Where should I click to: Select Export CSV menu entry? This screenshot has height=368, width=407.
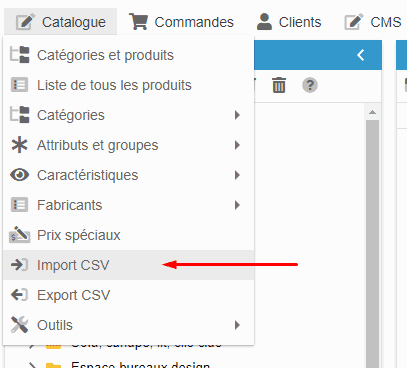128,295
